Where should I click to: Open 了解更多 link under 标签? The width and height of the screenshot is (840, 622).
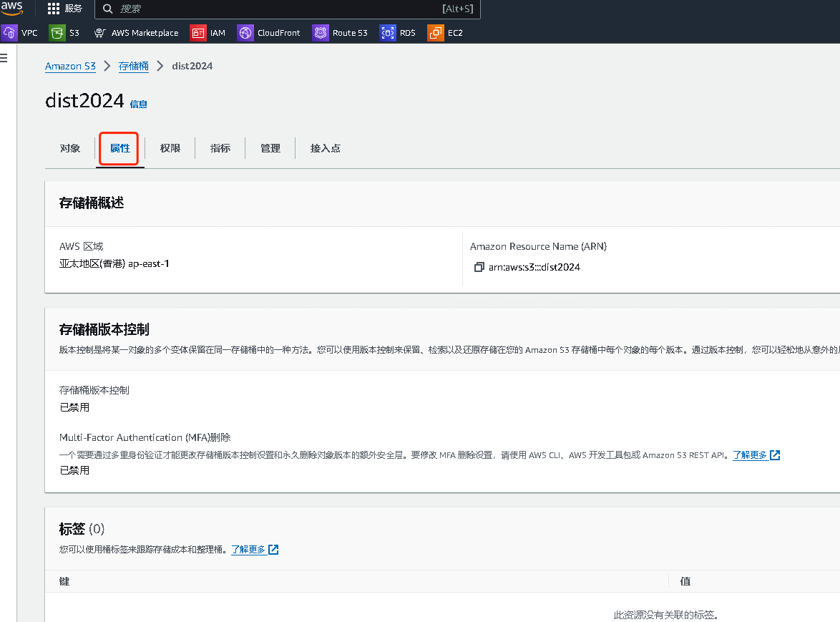[x=248, y=549]
